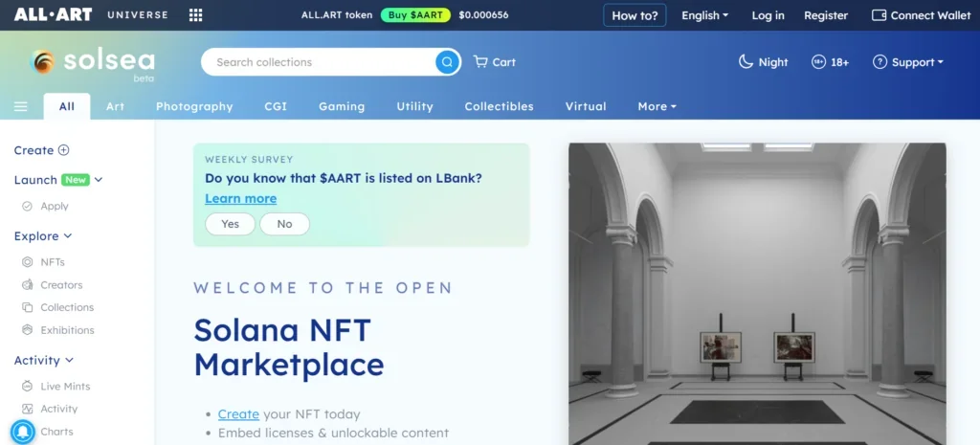Click the Buy $AART button

click(x=415, y=15)
